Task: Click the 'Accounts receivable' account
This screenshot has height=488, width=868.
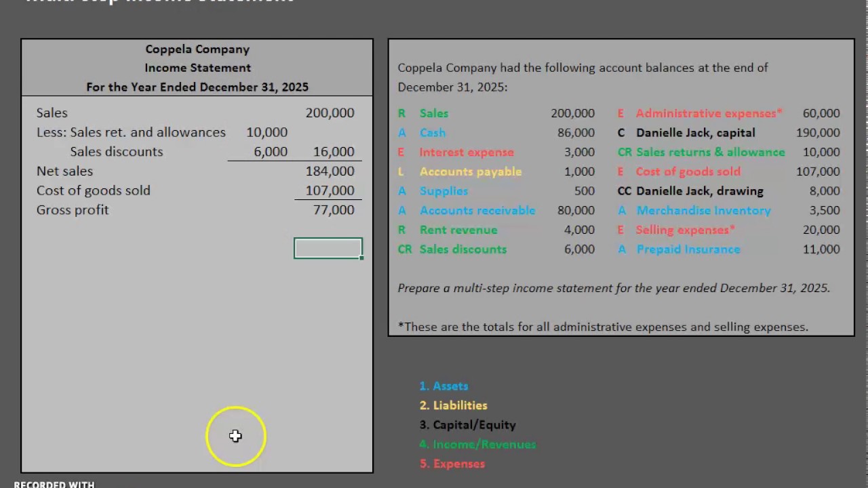Action: click(477, 210)
